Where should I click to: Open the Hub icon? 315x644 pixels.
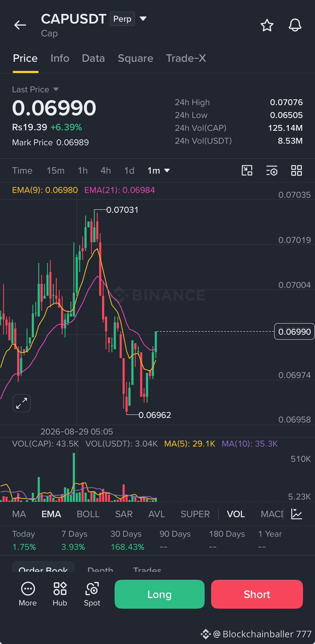(x=60, y=594)
